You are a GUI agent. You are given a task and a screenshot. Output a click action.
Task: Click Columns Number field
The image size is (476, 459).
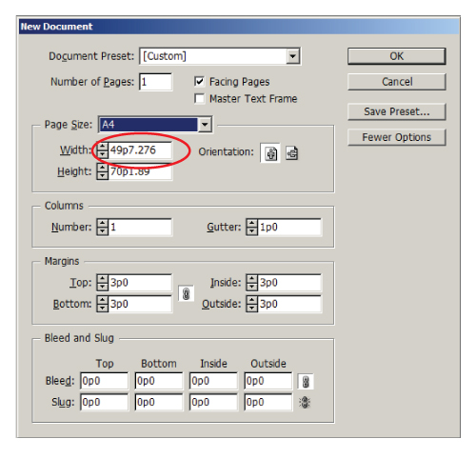[140, 227]
